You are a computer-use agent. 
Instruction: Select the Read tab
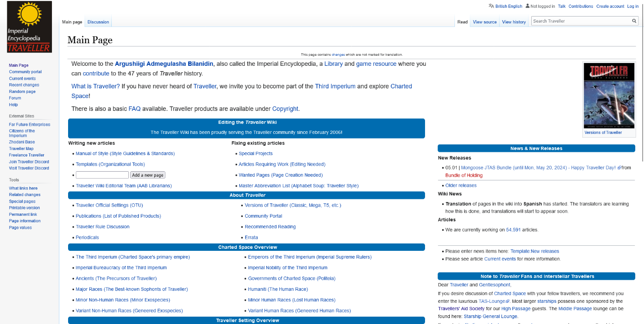(462, 22)
